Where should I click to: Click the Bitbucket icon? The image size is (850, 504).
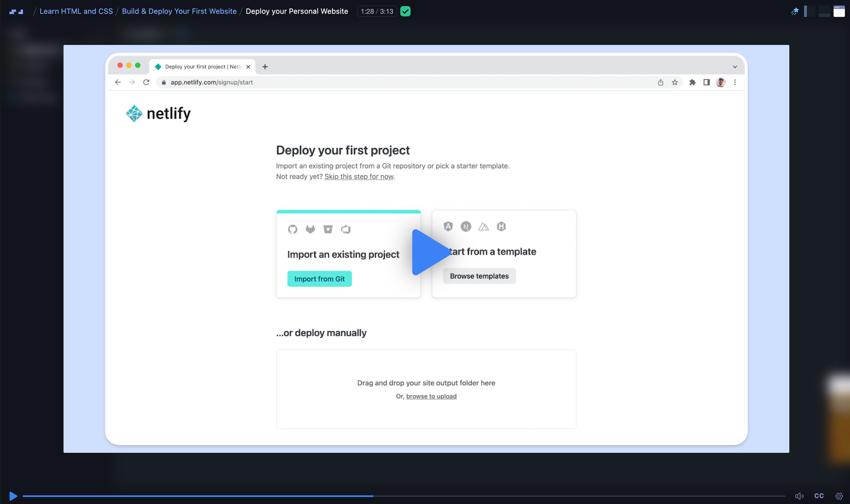(328, 229)
